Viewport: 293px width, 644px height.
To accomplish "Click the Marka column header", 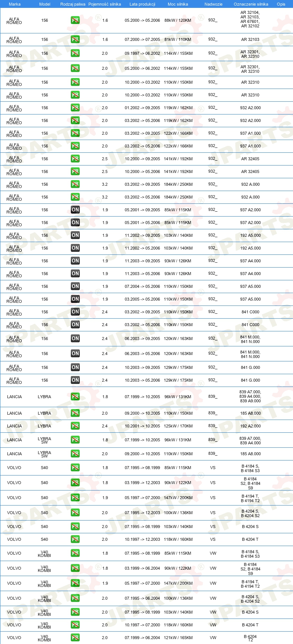I will pos(15,4).
